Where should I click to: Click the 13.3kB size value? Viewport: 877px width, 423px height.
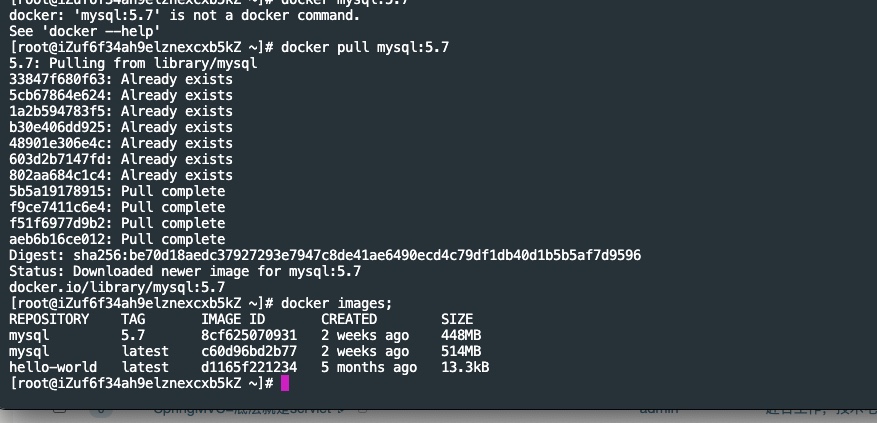click(x=465, y=367)
